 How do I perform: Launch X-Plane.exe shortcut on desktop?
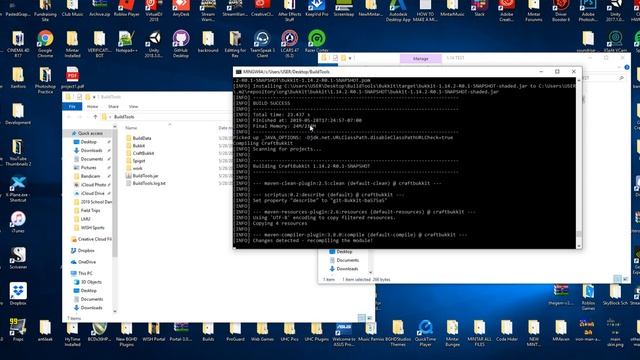(18, 189)
